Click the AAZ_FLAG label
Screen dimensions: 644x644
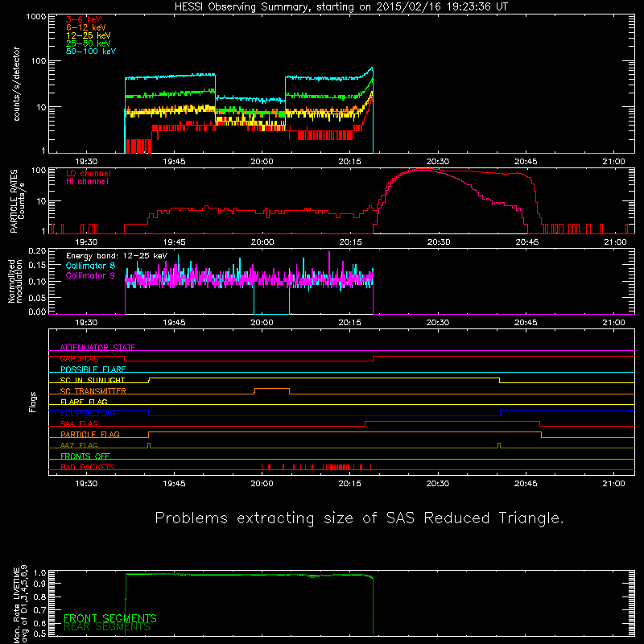point(79,445)
